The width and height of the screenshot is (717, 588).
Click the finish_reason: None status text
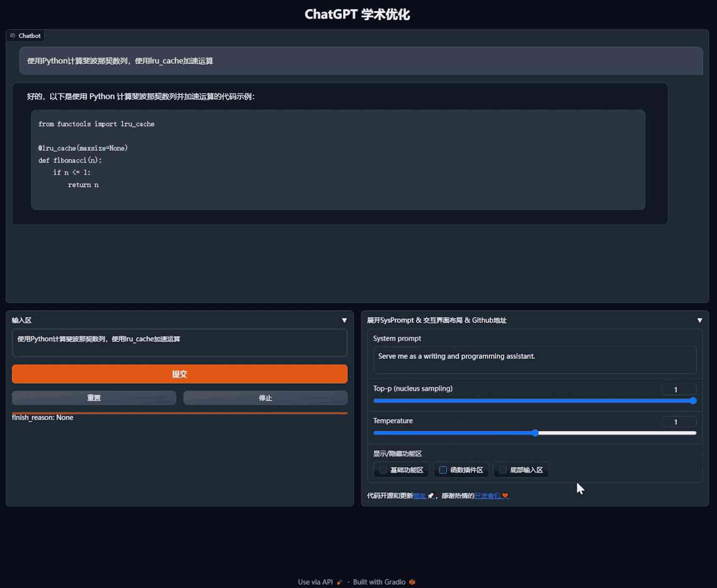click(43, 417)
